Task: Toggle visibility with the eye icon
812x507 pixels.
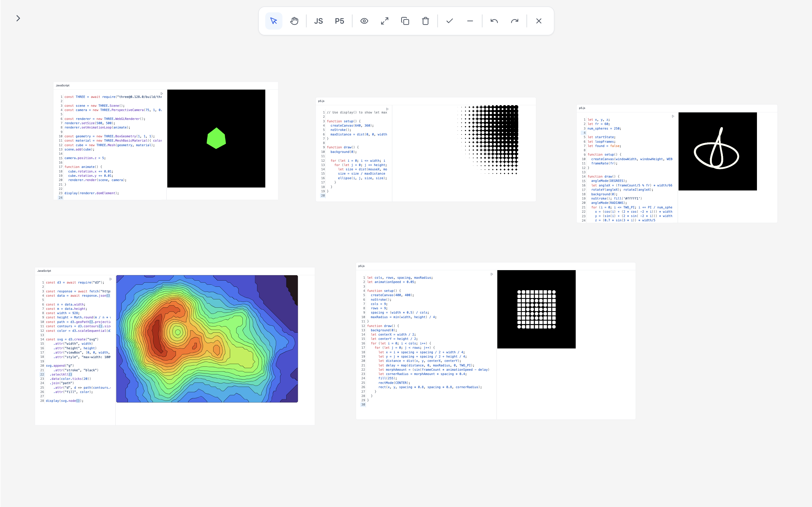Action: tap(364, 21)
